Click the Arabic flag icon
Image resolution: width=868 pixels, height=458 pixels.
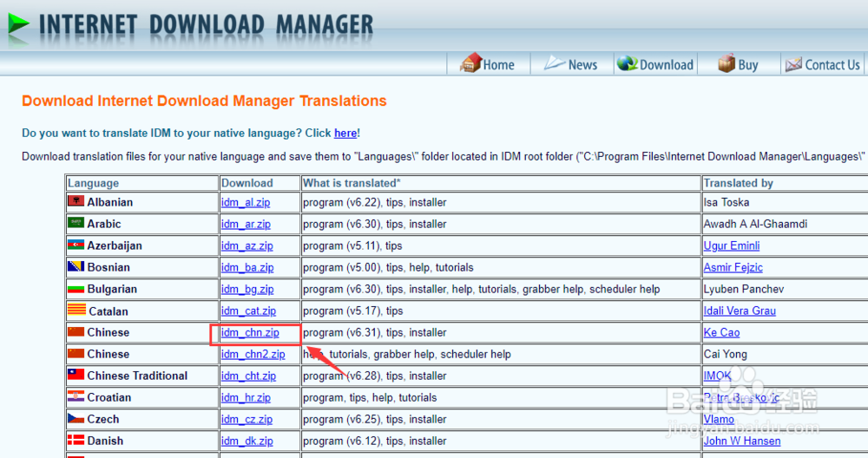coord(76,223)
